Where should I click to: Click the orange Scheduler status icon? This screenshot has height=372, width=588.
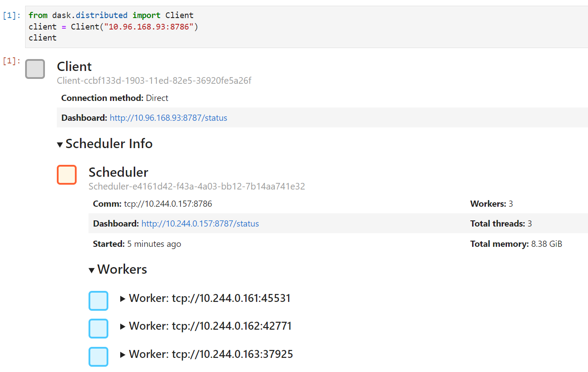(67, 175)
